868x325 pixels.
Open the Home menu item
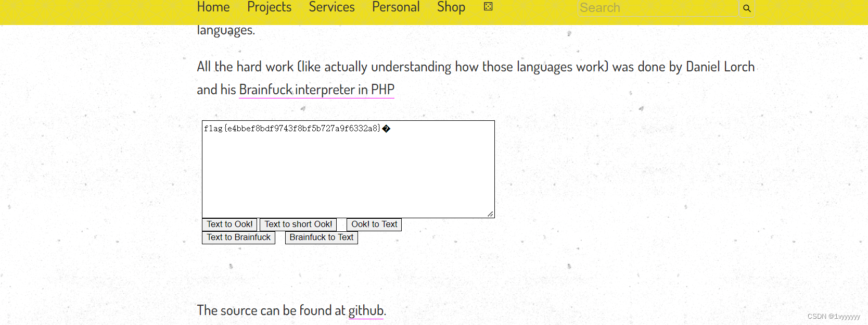tap(213, 7)
